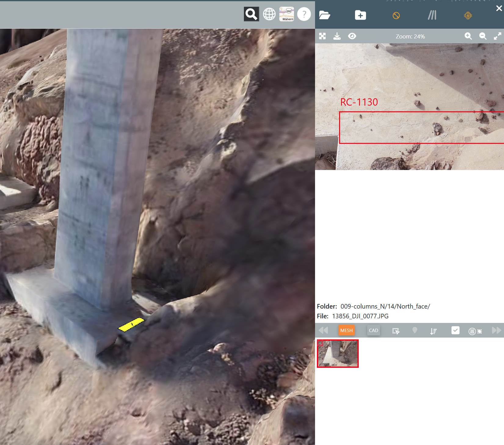Click the yellow marker on the 3D model
This screenshot has height=445, width=504.
(x=131, y=324)
